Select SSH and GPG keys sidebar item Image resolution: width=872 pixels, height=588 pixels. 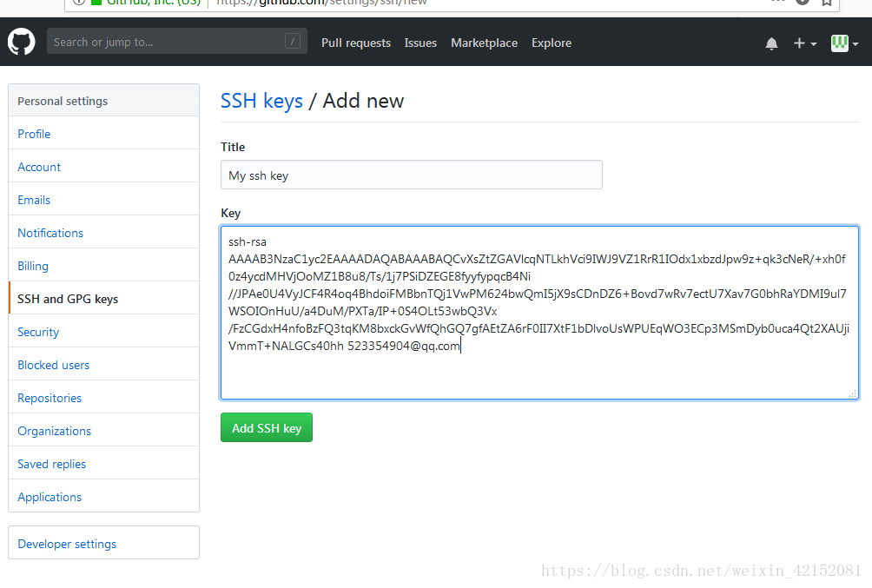104,299
